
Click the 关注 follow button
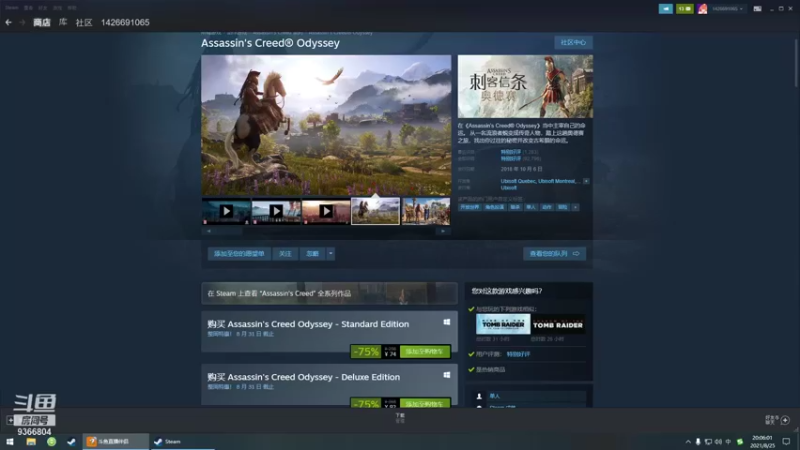[285, 254]
